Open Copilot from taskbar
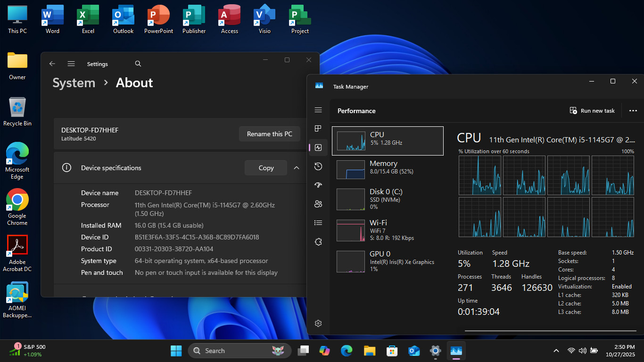Viewport: 644px width, 362px height. pyautogui.click(x=324, y=351)
